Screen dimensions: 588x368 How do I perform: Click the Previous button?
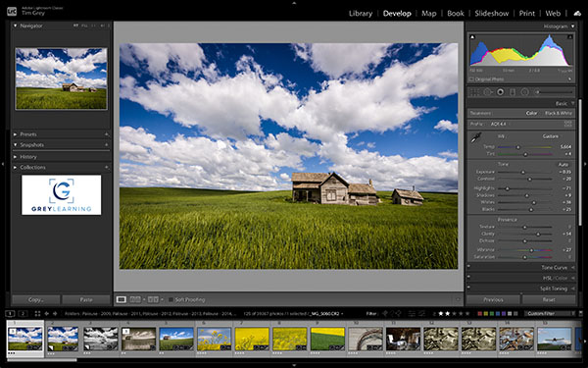(x=493, y=299)
